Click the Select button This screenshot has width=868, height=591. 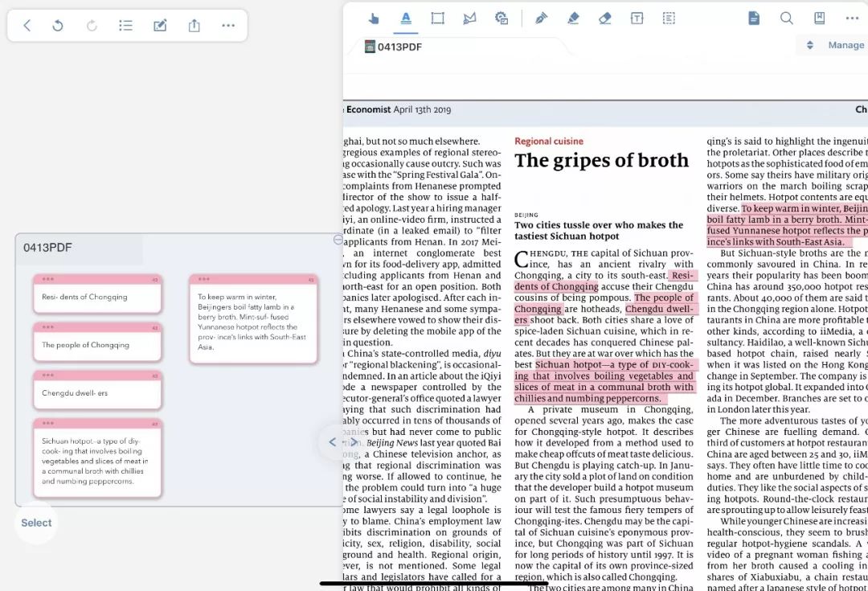36,523
